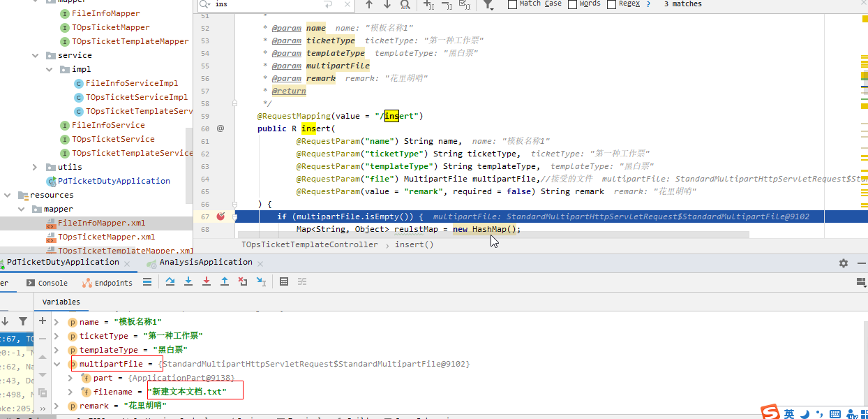Click the blue Step Into icon
Viewport: 868px width, 419px height.
(188, 282)
